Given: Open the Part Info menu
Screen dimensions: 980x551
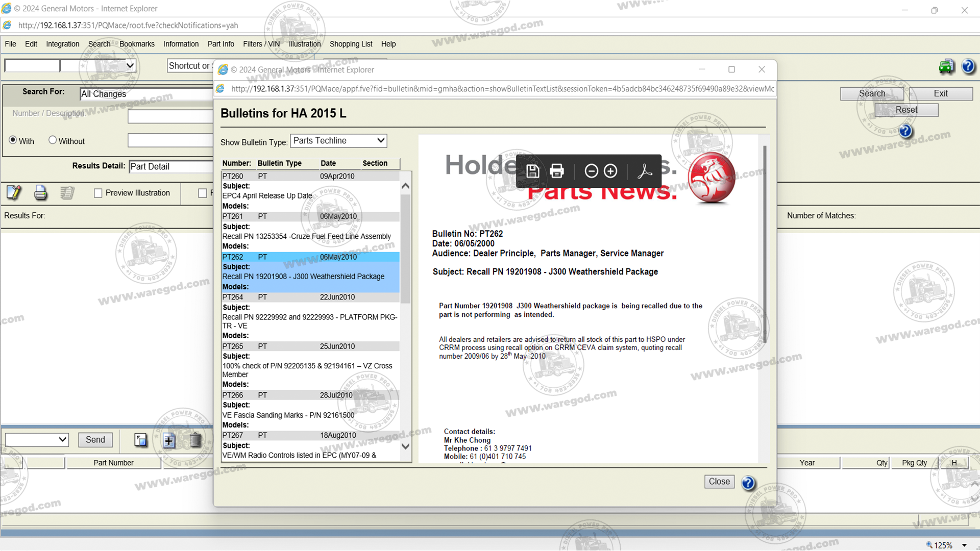Looking at the screenshot, I should (x=220, y=44).
